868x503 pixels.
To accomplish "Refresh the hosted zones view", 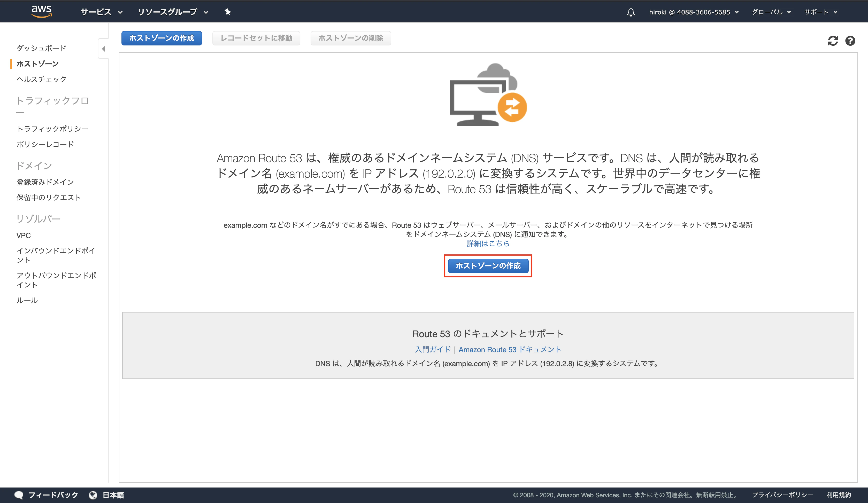I will [x=833, y=41].
